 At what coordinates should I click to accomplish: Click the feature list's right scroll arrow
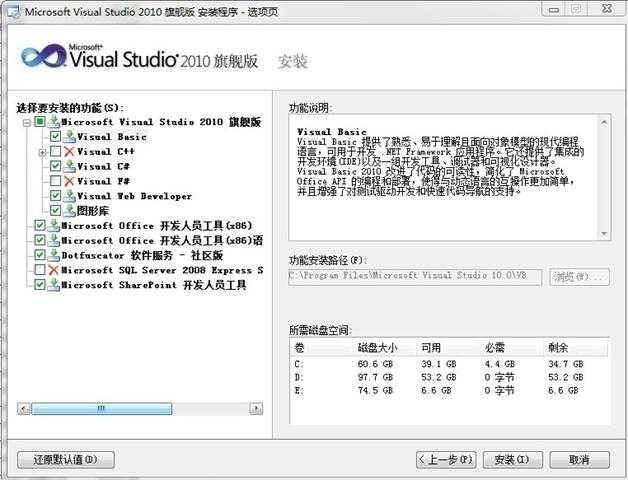point(256,409)
